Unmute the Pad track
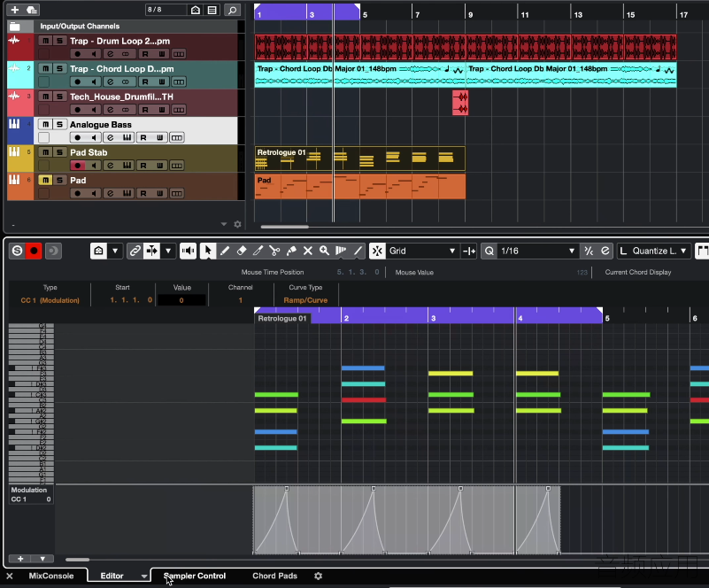 (45, 180)
